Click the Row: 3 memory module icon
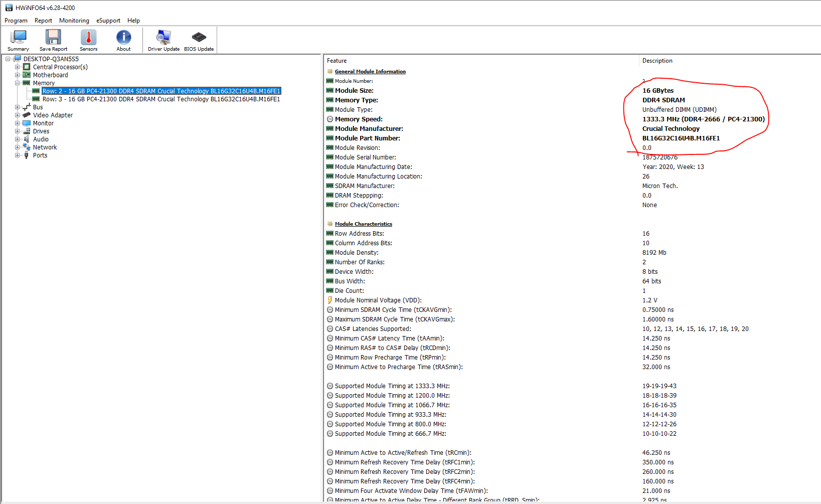821x504 pixels. [36, 99]
